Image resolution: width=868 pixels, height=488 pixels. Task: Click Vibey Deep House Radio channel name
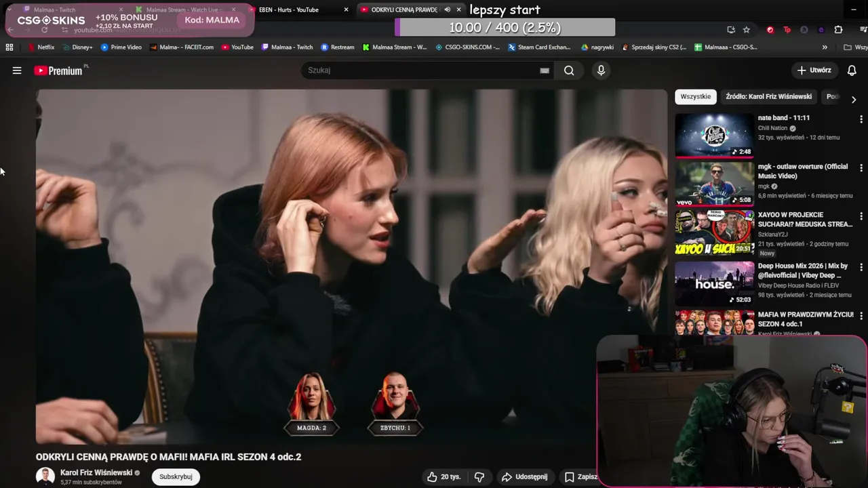click(798, 285)
